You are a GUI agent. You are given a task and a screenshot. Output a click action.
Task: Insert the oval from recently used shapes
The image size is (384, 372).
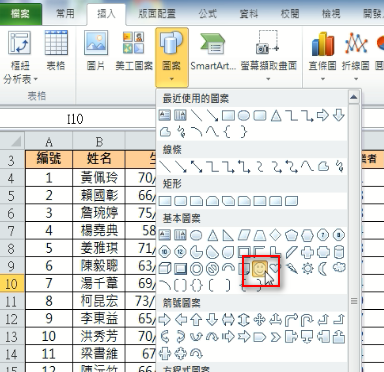244,116
